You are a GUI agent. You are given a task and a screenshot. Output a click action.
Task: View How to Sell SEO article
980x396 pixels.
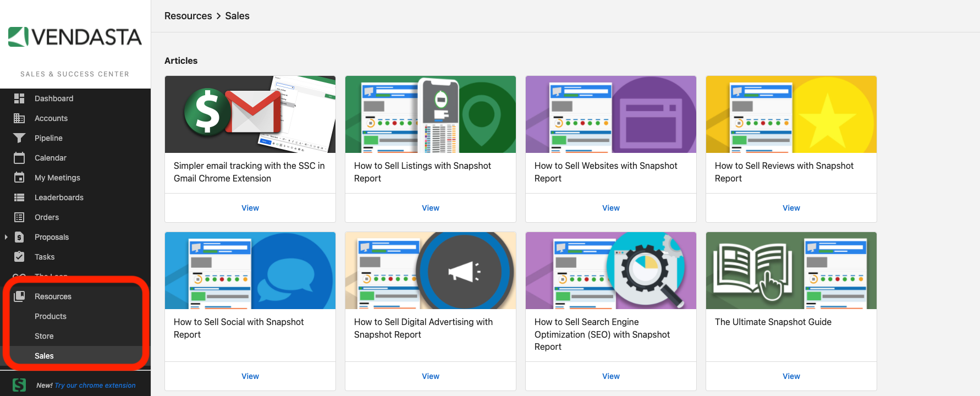coord(611,376)
